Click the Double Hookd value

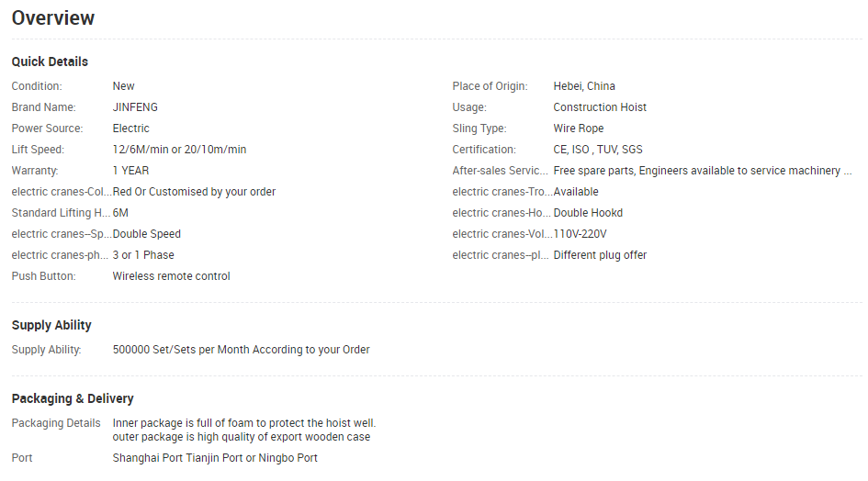click(x=588, y=213)
